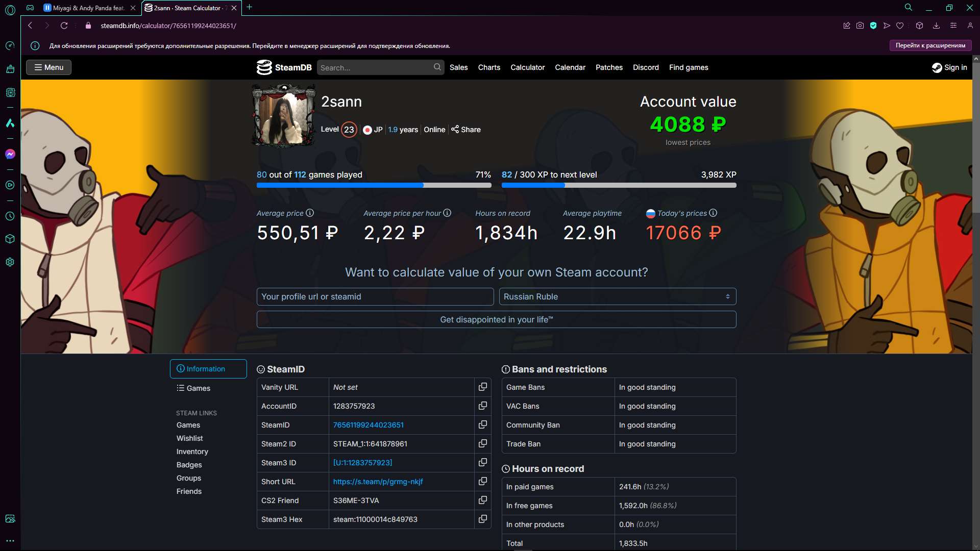Open Charts in top navigation
Viewport: 980px width, 551px height.
coord(489,67)
